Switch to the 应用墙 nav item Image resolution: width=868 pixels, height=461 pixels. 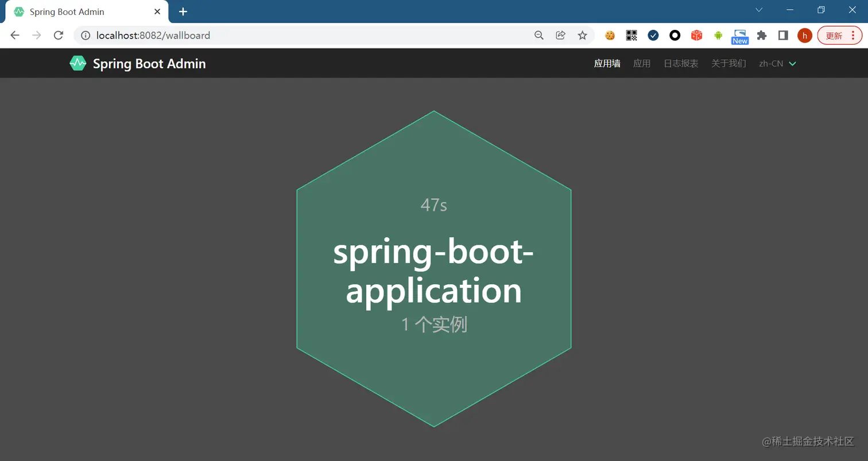click(607, 64)
